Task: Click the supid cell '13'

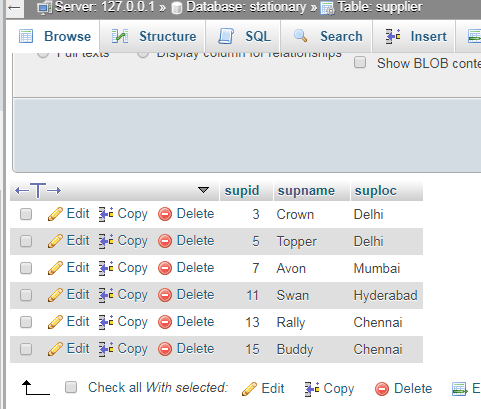Action: [x=252, y=322]
